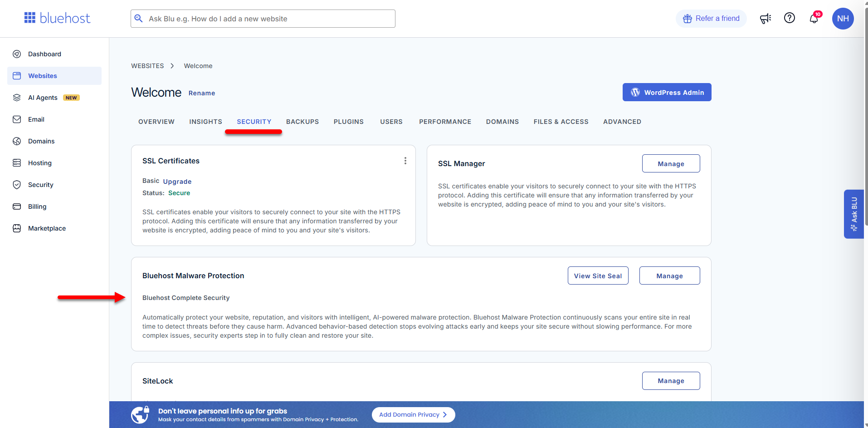Switch to the PLUGINS tab
This screenshot has height=428, width=868.
[349, 122]
